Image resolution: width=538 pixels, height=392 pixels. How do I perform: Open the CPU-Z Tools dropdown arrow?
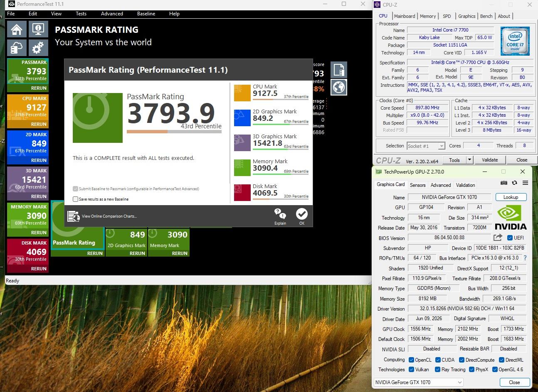[x=469, y=160]
